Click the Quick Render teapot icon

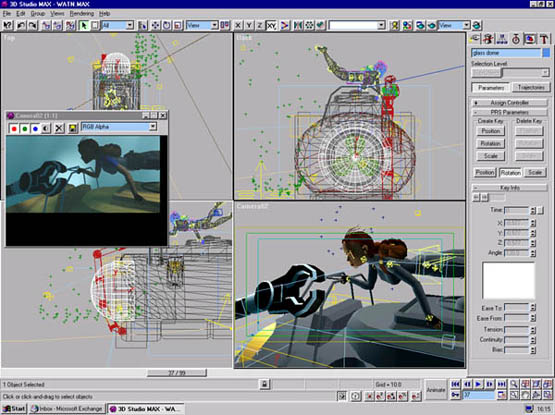coord(431,25)
